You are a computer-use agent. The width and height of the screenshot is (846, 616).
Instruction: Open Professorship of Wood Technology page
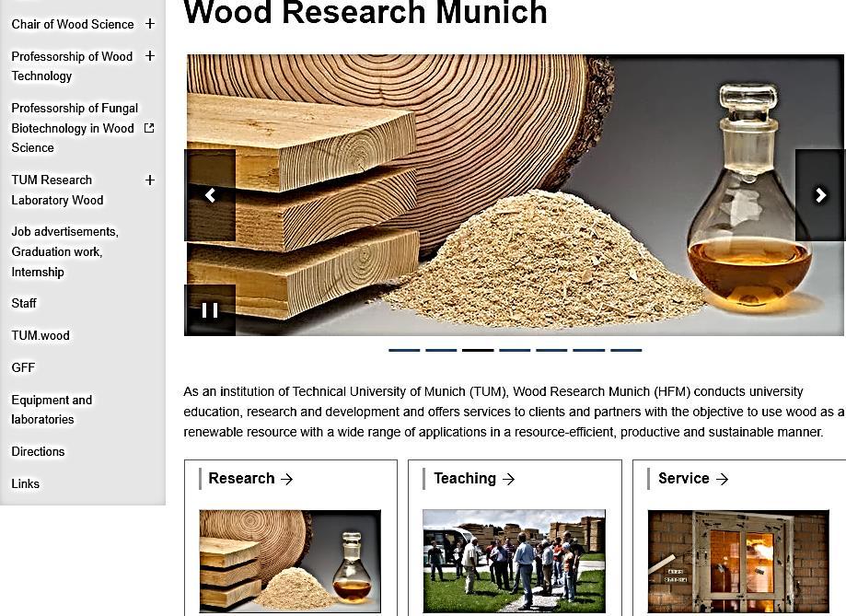coord(72,66)
